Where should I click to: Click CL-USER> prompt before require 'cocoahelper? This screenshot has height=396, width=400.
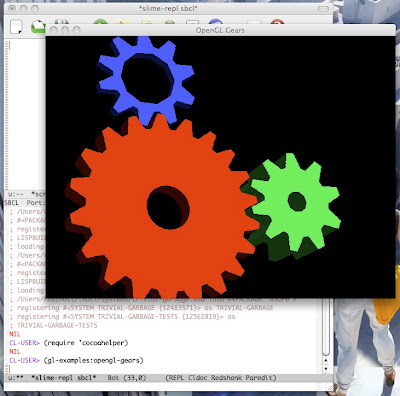click(x=24, y=343)
